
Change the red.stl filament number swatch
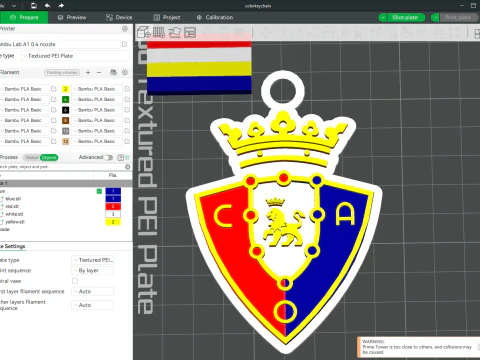click(113, 206)
